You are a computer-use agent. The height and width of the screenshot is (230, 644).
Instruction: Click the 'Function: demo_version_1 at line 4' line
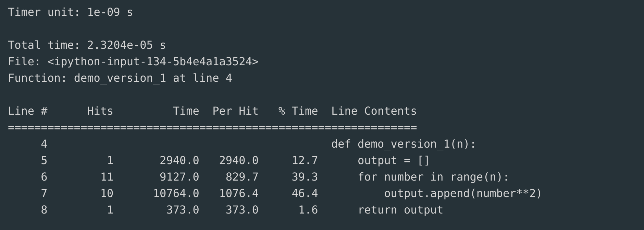pos(120,78)
